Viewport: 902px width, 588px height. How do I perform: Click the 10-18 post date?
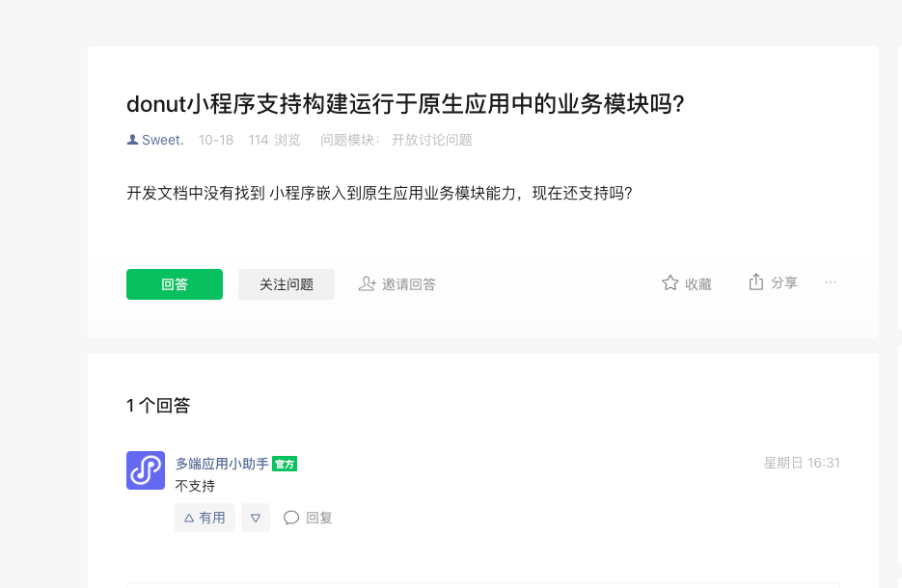[216, 140]
